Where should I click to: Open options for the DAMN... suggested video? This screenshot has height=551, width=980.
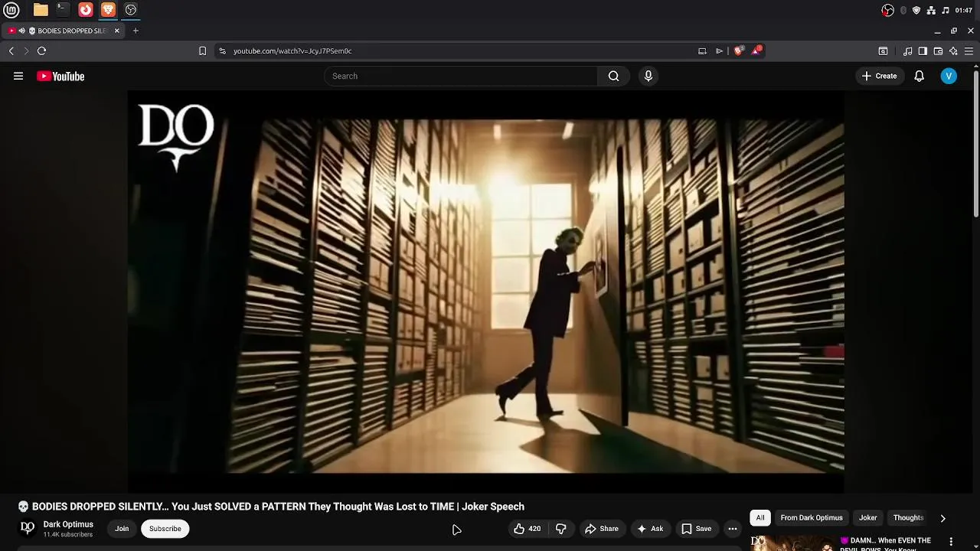[x=951, y=542]
